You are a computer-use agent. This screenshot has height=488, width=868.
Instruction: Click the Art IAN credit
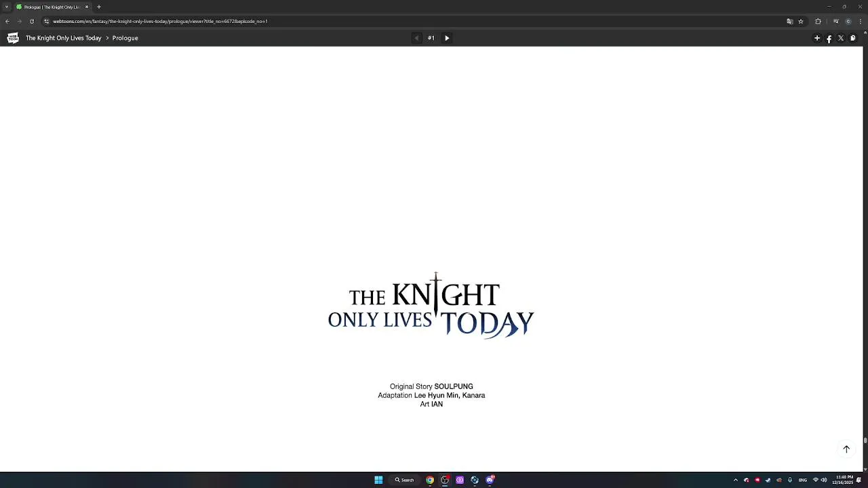[x=431, y=404]
